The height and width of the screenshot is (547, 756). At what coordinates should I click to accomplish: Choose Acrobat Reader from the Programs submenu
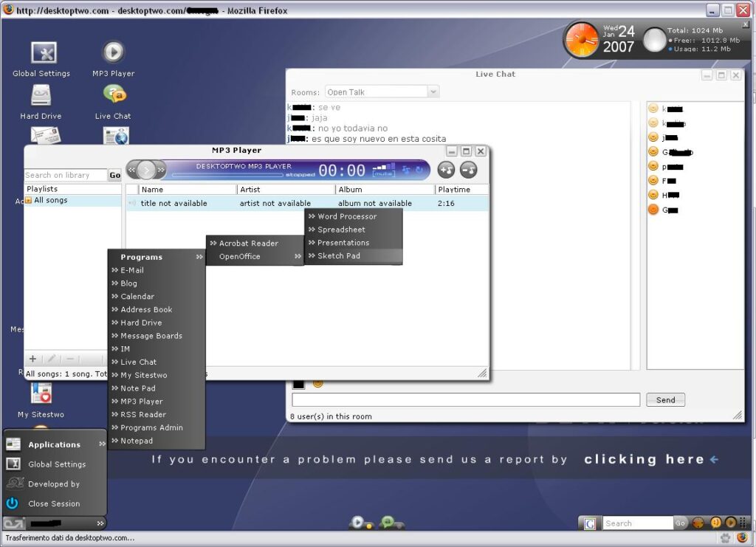255,244
